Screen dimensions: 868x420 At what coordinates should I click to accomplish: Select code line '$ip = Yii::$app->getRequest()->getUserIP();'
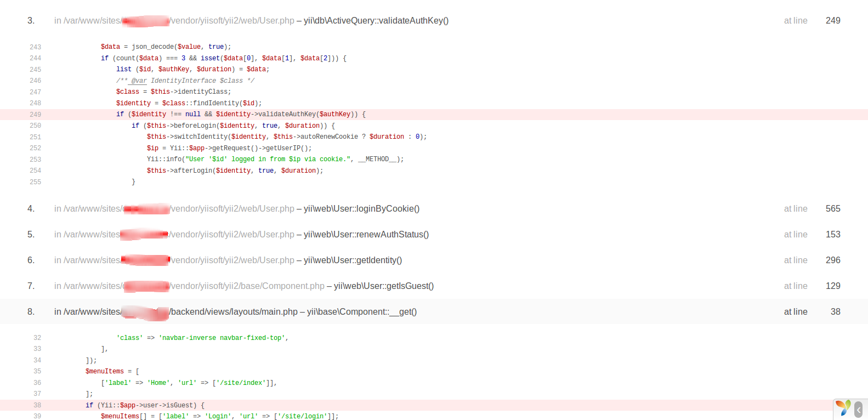click(x=229, y=148)
